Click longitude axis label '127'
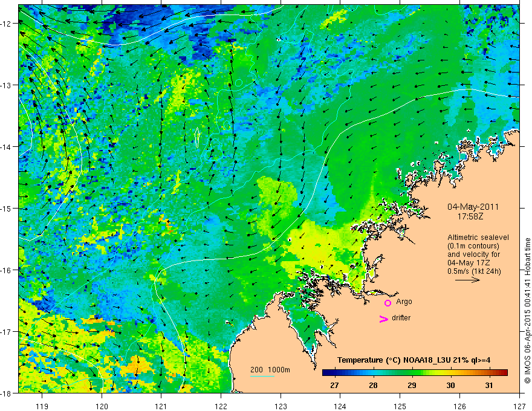The image size is (532, 411). (x=519, y=406)
